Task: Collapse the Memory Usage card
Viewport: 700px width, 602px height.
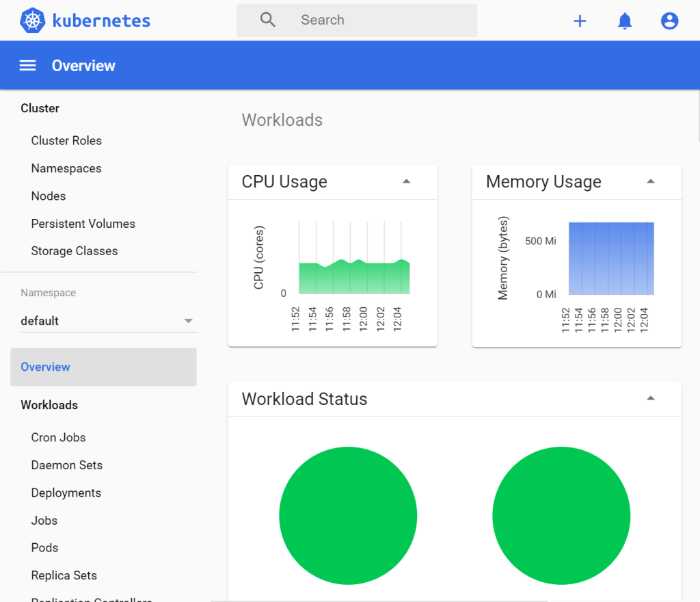Action: pos(650,182)
